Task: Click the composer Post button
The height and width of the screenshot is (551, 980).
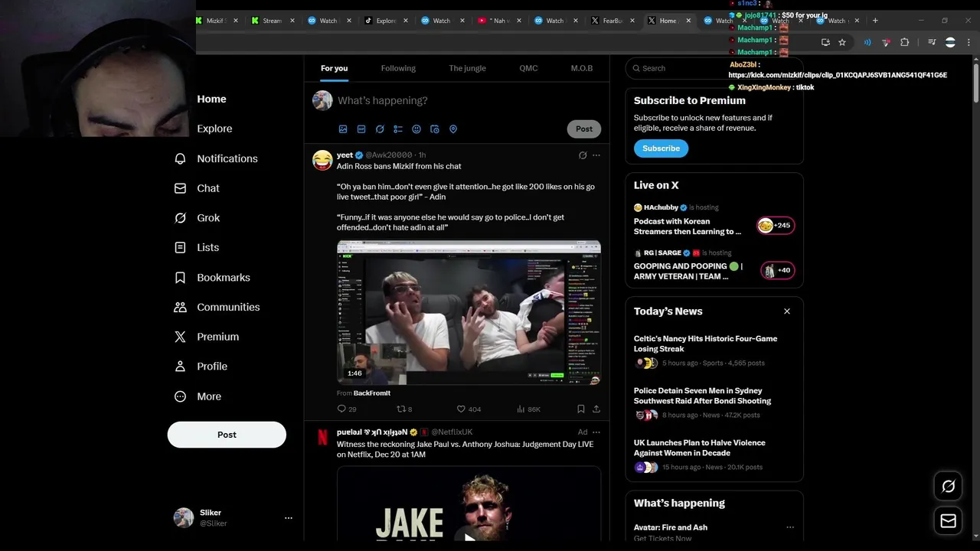Action: pyautogui.click(x=584, y=129)
